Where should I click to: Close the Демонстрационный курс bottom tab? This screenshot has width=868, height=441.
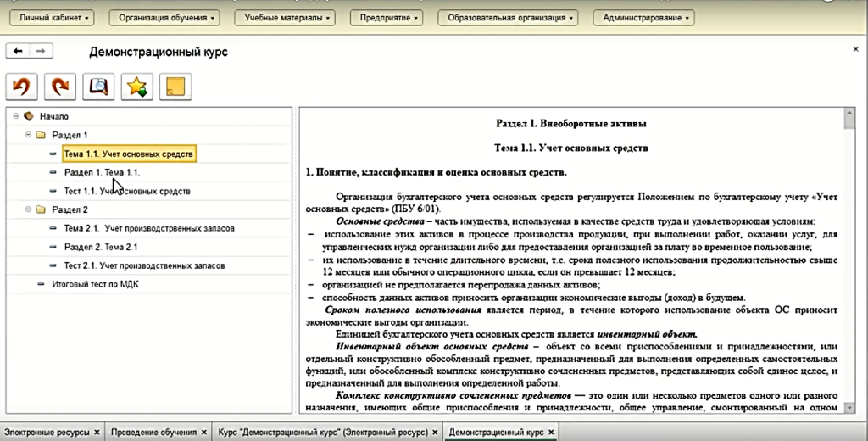[x=551, y=433]
